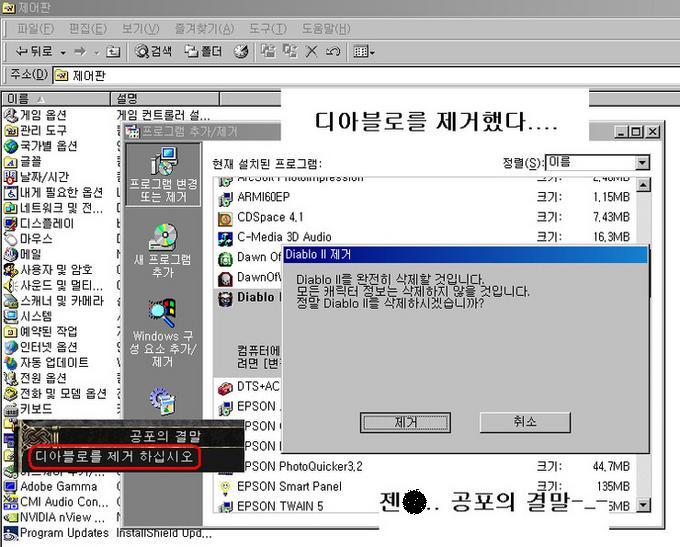This screenshot has width=680, height=547.
Task: Open the 보기(V) menu
Action: tap(140, 29)
